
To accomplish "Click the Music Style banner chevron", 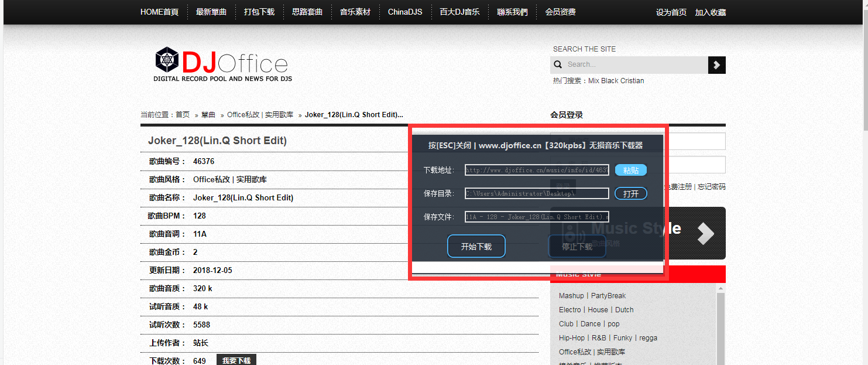I will (705, 233).
